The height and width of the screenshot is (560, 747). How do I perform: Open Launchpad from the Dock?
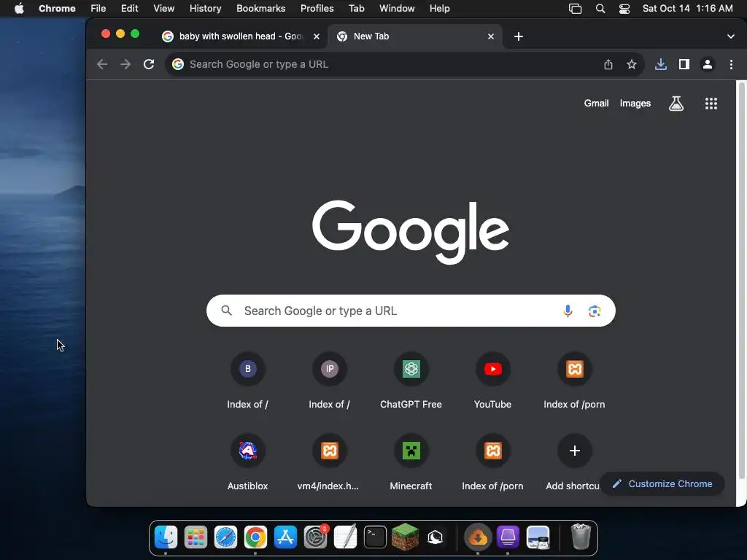pos(196,537)
